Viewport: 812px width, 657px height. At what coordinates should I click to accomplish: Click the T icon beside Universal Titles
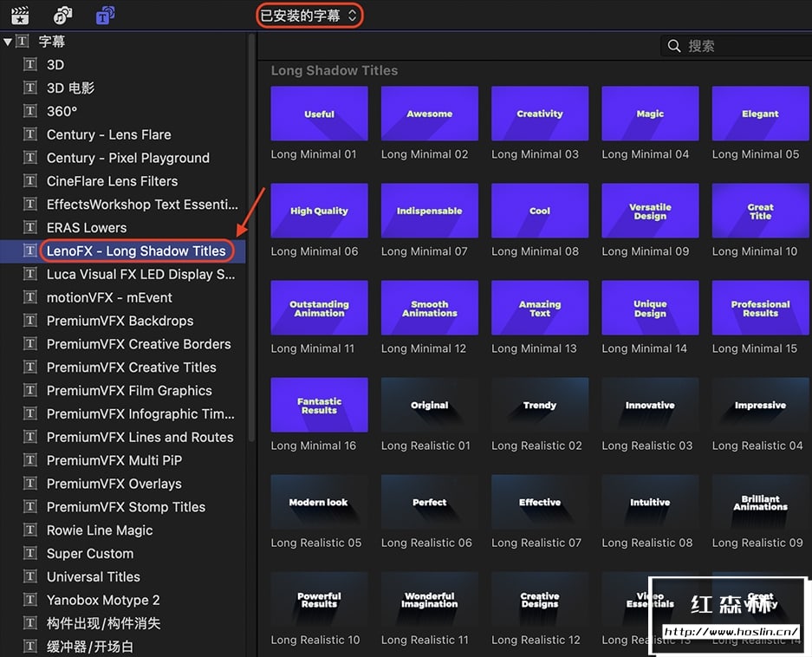tap(30, 576)
